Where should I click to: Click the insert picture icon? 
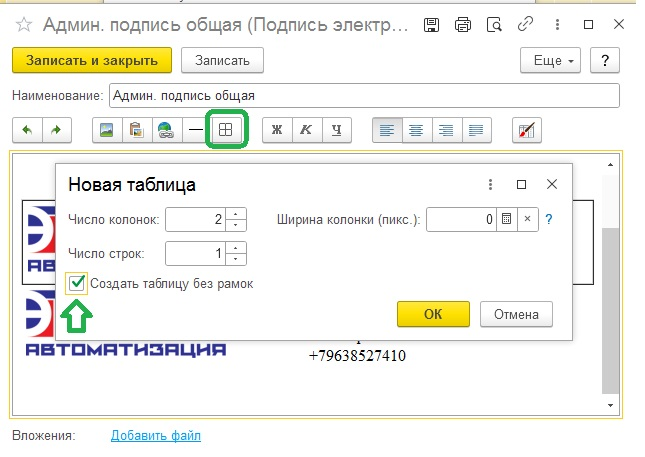(x=106, y=130)
